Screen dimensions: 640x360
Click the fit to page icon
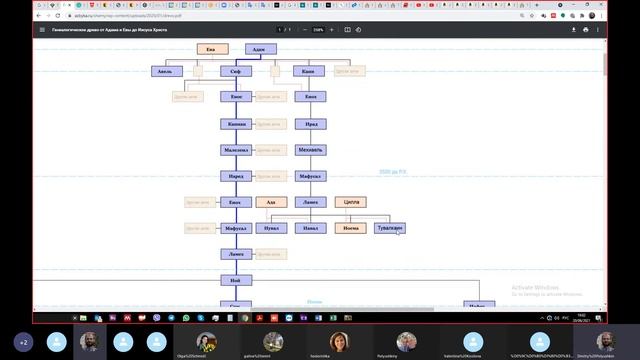pos(347,30)
